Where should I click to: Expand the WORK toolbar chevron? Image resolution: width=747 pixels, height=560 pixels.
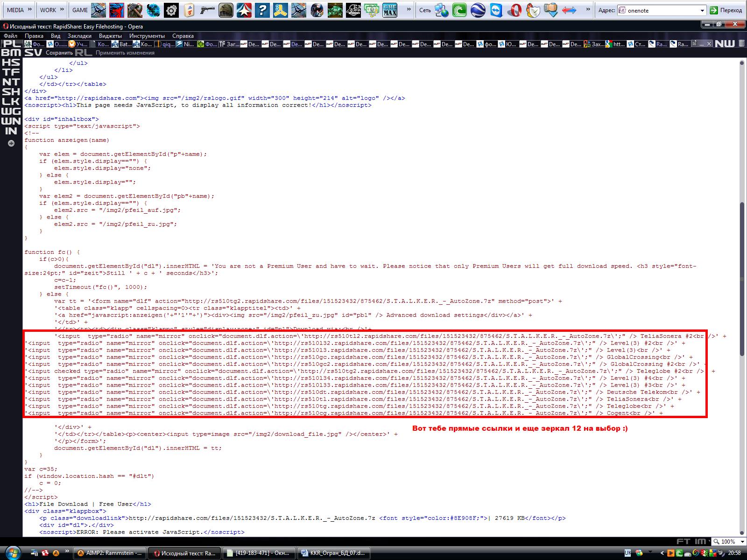tap(61, 10)
